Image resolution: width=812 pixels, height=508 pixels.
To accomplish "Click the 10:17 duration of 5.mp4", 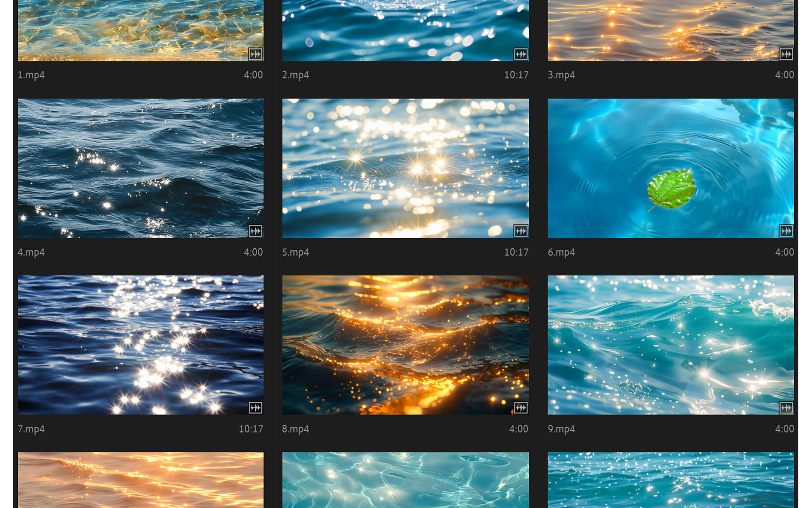I will point(516,252).
